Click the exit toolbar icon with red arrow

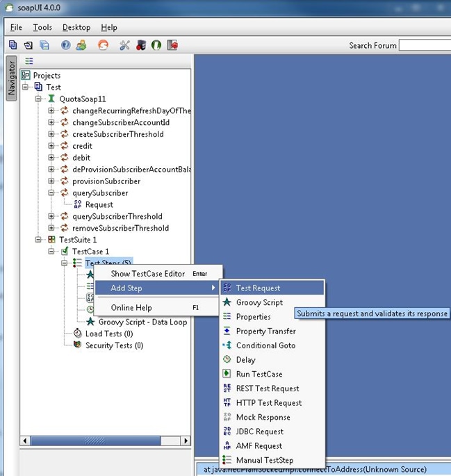[x=172, y=45]
